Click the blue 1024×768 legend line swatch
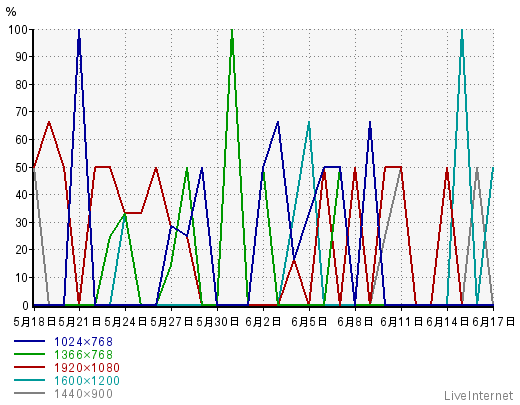520x405 pixels. [x=29, y=341]
